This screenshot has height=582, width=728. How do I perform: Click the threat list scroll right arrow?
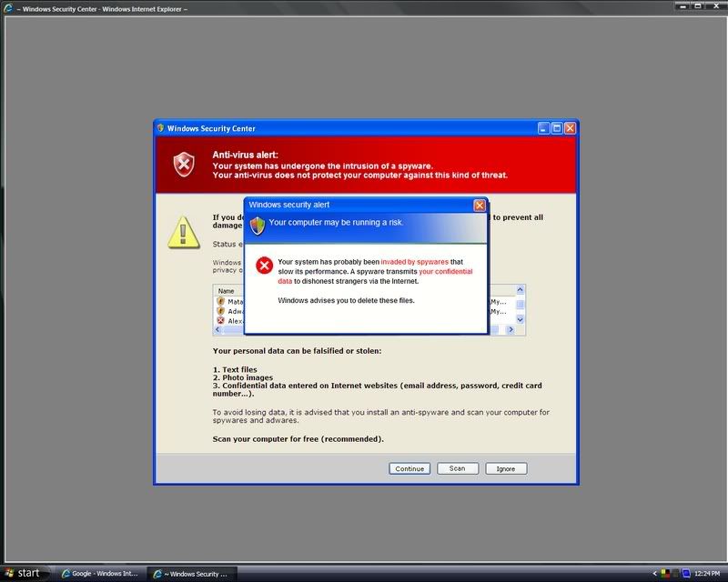[x=511, y=329]
